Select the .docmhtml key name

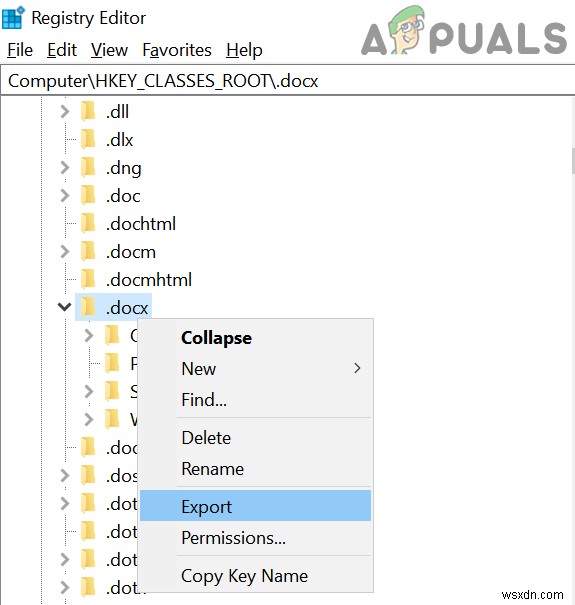point(149,280)
